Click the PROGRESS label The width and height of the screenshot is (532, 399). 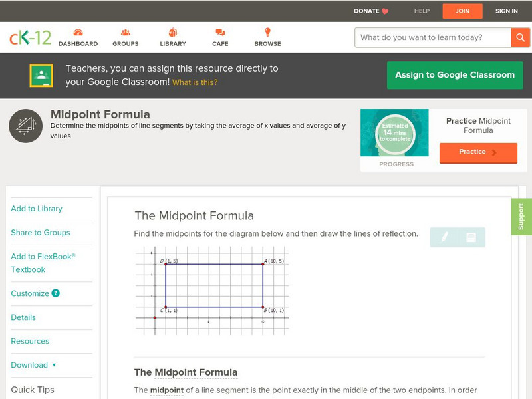[396, 164]
